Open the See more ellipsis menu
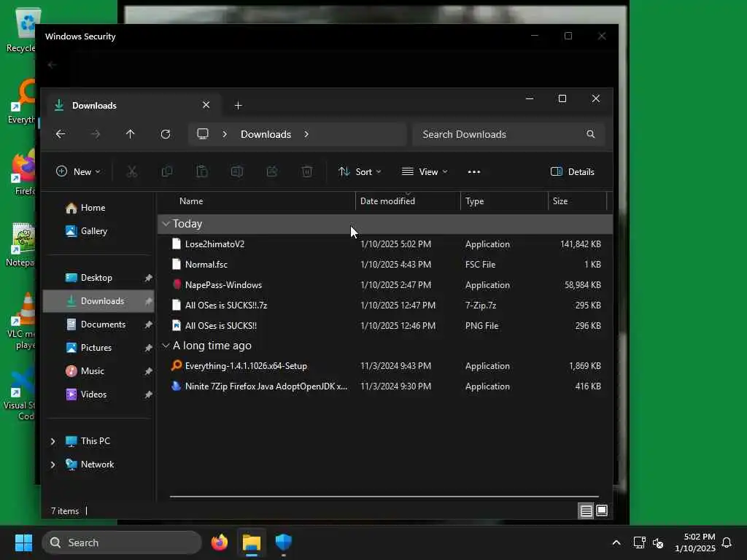 click(474, 172)
